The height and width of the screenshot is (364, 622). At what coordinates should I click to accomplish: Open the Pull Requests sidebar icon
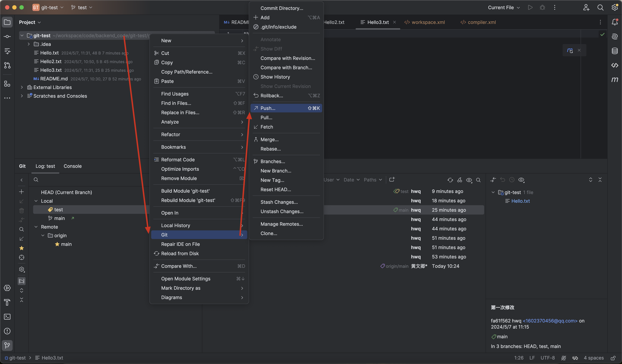7,65
